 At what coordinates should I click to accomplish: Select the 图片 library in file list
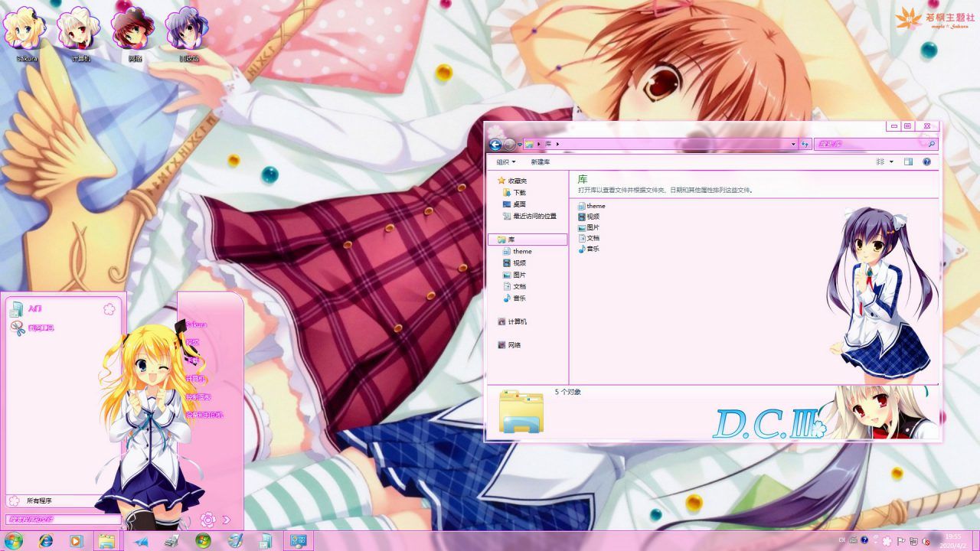click(589, 227)
